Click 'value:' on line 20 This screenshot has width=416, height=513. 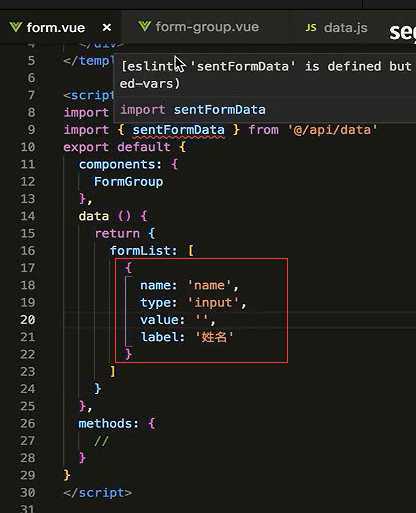162,320
